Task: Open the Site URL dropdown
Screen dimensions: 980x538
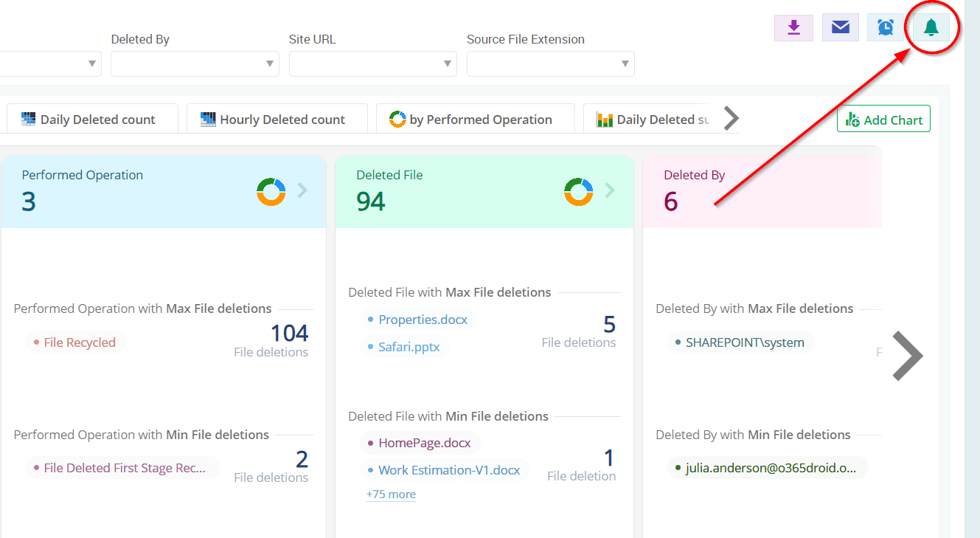Action: coord(372,64)
